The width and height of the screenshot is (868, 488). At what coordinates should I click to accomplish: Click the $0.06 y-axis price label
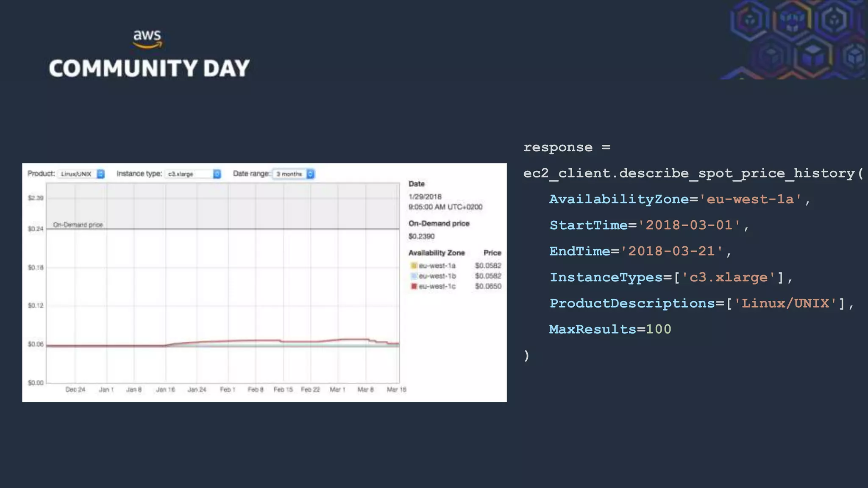pos(36,344)
